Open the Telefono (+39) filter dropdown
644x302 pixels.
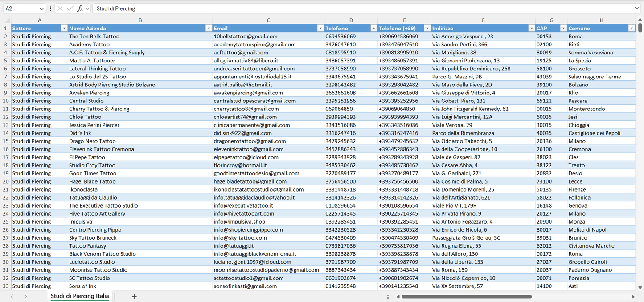pos(427,28)
